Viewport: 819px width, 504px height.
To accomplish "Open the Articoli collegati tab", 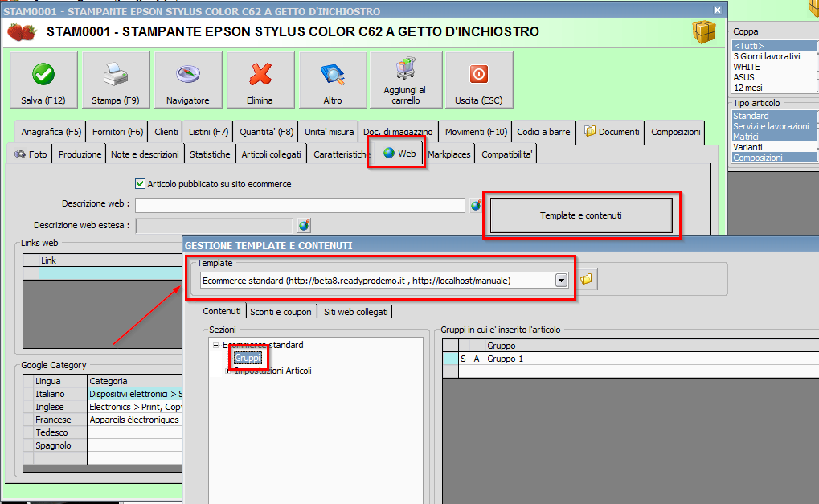I will pos(271,154).
